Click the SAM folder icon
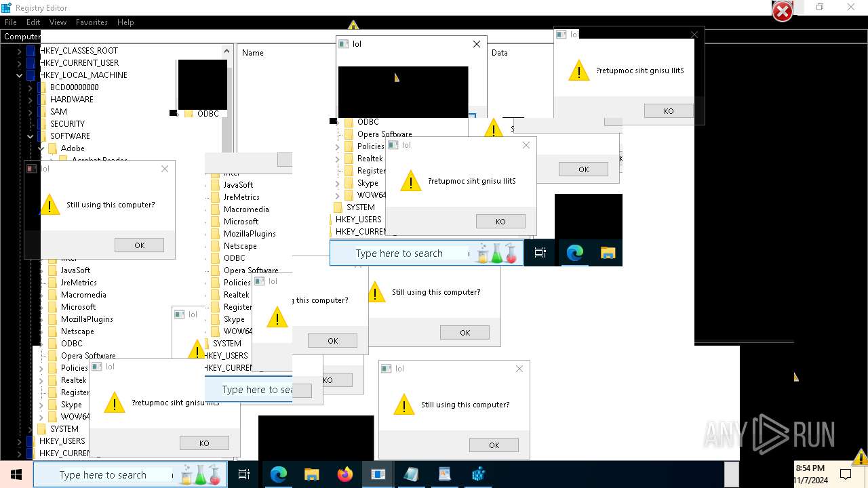Image resolution: width=868 pixels, height=488 pixels. [x=43, y=112]
